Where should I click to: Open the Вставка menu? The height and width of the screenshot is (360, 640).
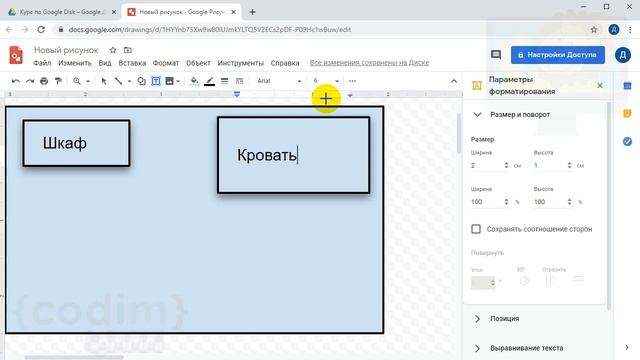tap(132, 63)
